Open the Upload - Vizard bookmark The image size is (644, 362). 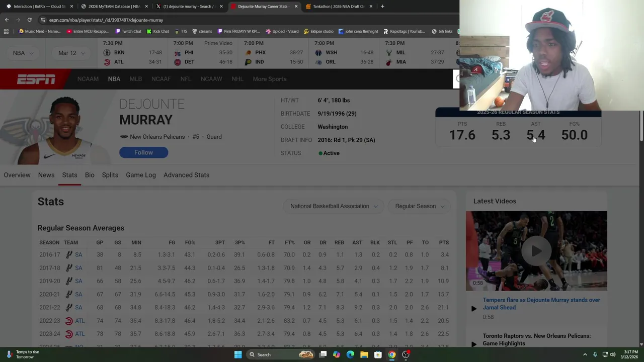pyautogui.click(x=282, y=31)
